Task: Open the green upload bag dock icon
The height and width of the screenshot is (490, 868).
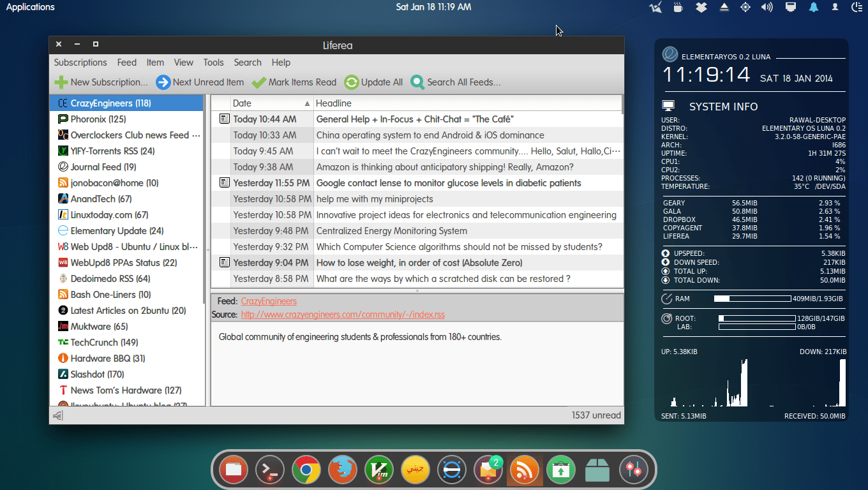Action: click(x=561, y=471)
